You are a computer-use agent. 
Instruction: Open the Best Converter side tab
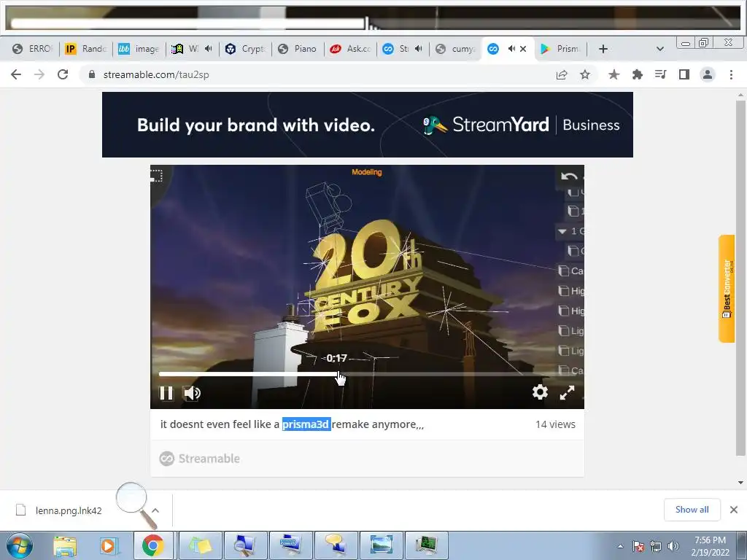point(727,289)
